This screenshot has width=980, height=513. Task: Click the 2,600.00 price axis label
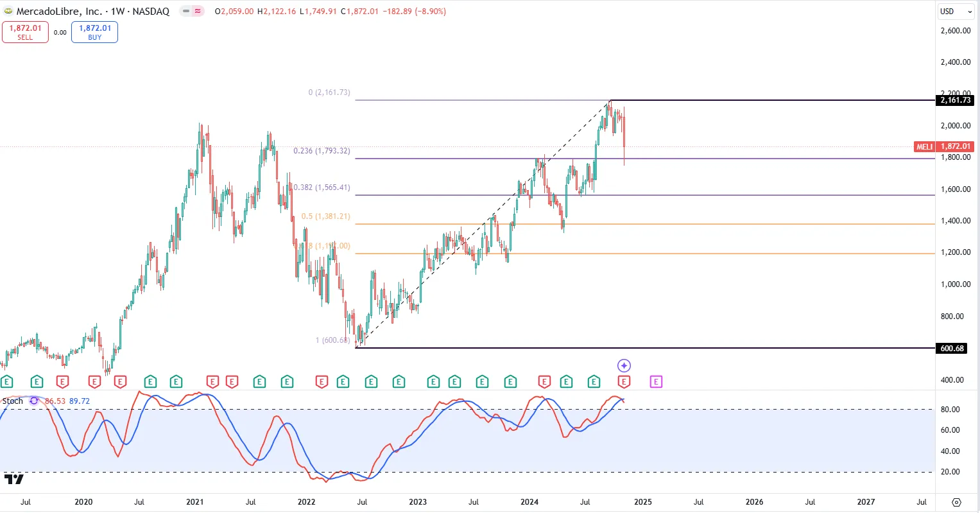[x=956, y=30]
